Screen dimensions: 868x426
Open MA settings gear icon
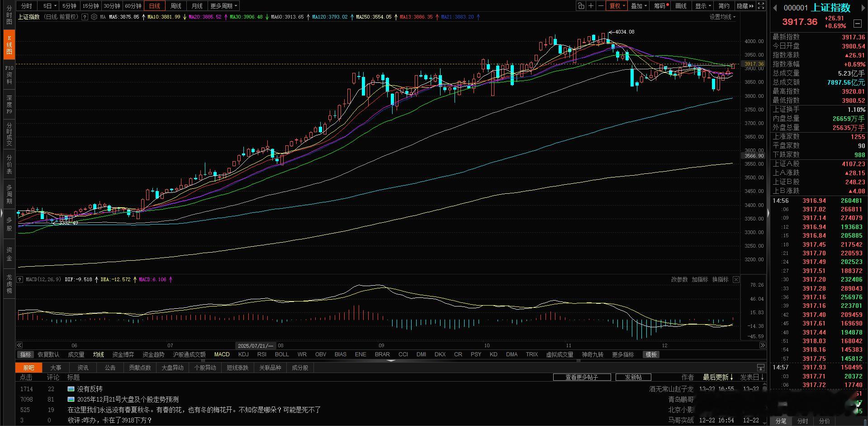(x=94, y=17)
